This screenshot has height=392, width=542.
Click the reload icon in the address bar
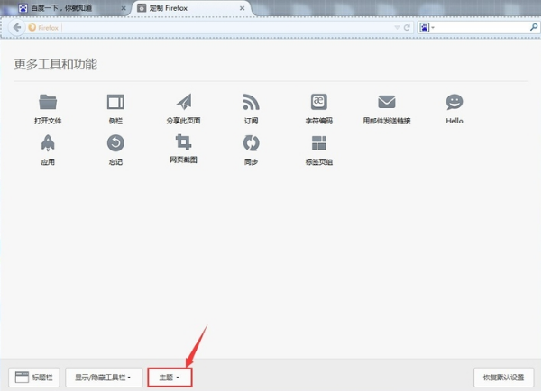407,27
